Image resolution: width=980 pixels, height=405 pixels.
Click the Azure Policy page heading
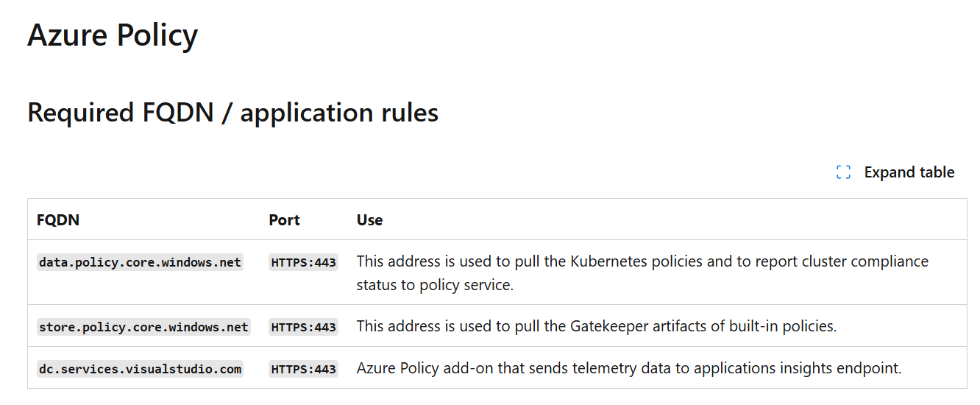113,35
